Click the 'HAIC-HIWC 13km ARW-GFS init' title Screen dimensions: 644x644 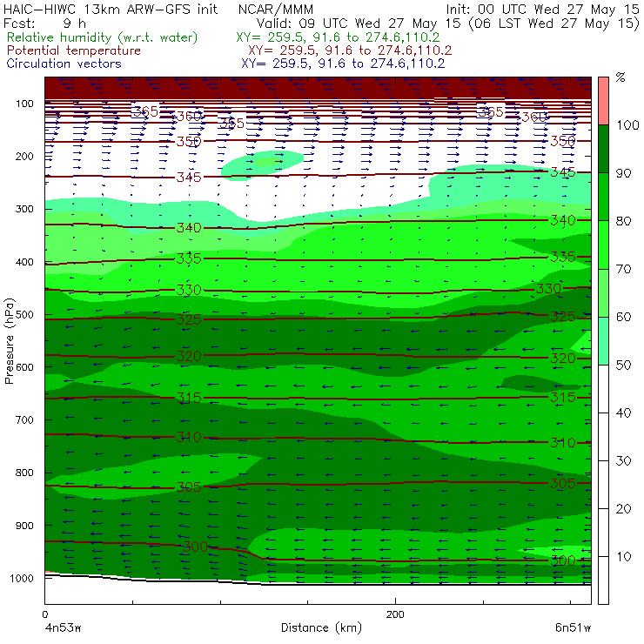tap(110, 9)
